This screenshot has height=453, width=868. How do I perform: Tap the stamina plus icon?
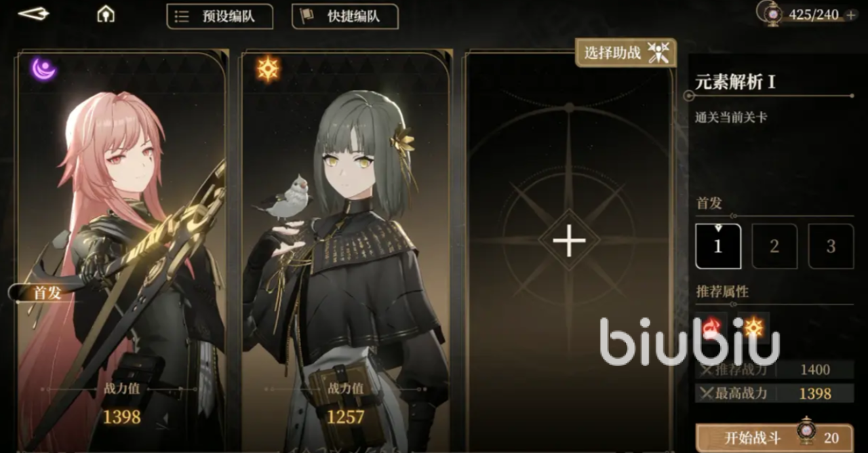coord(851,15)
